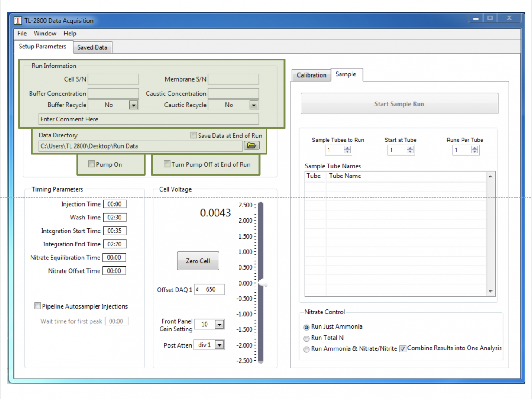The height and width of the screenshot is (399, 532).
Task: Click the Injection Time field
Action: (115, 204)
